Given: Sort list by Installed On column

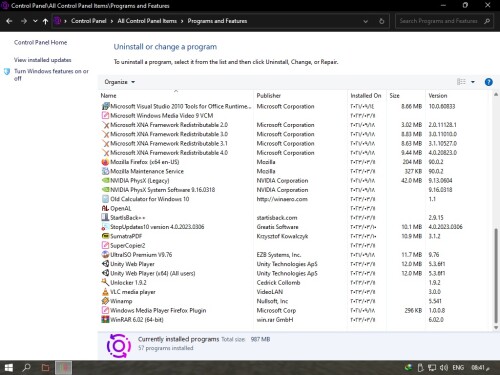Looking at the screenshot, I should point(366,96).
